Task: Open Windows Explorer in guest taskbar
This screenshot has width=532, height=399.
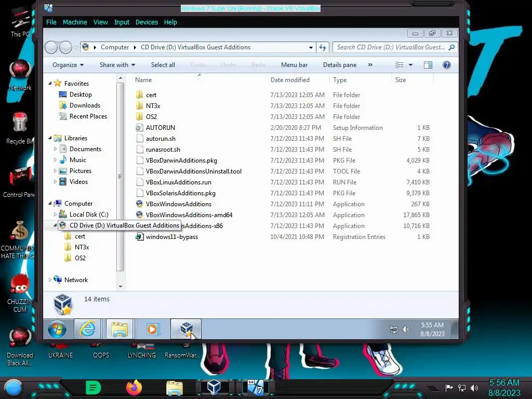Action: pos(119,329)
